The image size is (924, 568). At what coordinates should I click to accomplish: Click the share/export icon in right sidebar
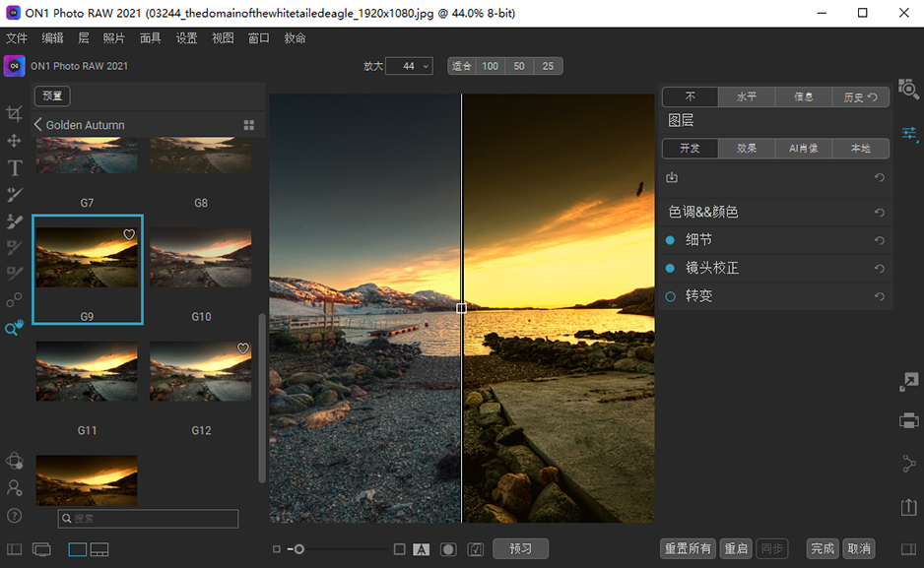pos(908,506)
